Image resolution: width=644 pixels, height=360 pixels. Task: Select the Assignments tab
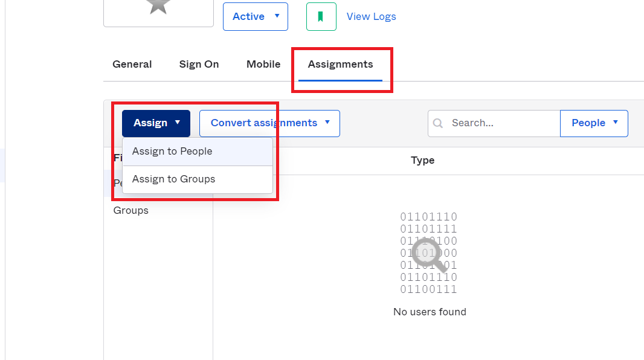(x=341, y=65)
